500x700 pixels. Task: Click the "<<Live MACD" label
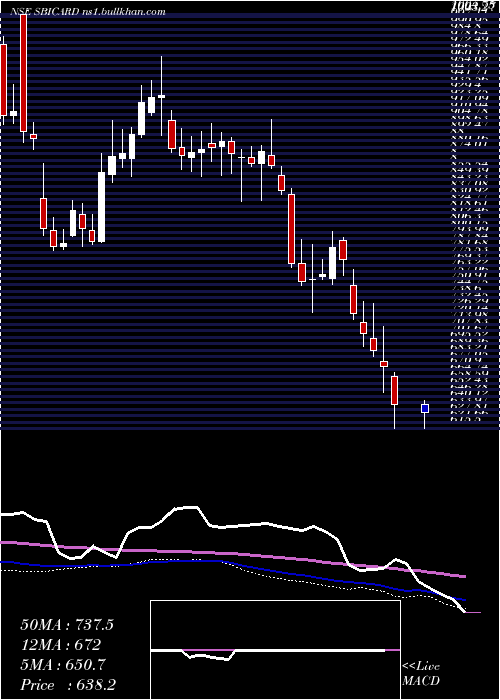pyautogui.click(x=421, y=675)
